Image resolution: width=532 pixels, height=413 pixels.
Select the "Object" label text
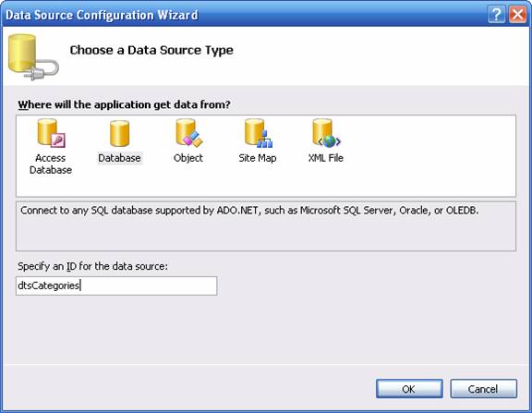point(188,158)
